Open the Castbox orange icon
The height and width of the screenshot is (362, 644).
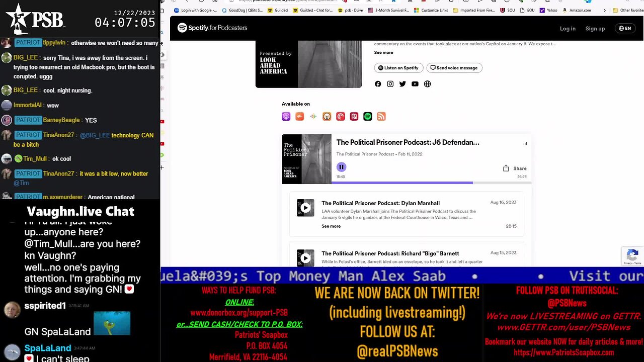tap(299, 117)
